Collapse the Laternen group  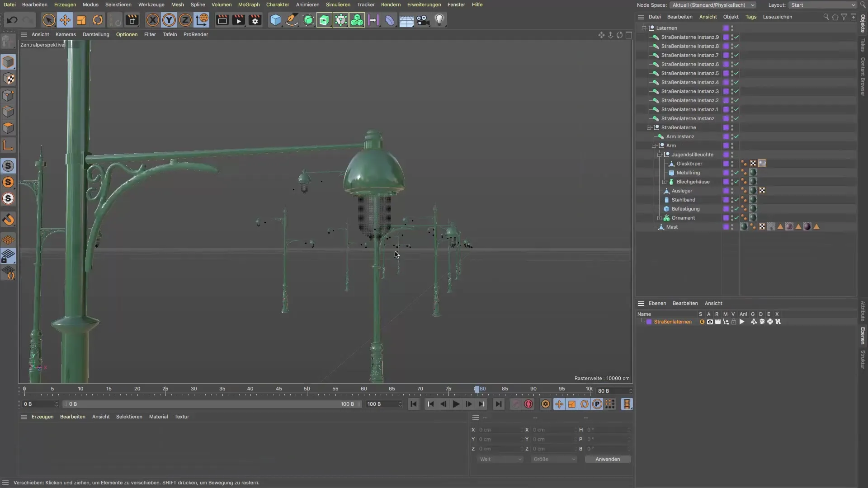coord(644,28)
